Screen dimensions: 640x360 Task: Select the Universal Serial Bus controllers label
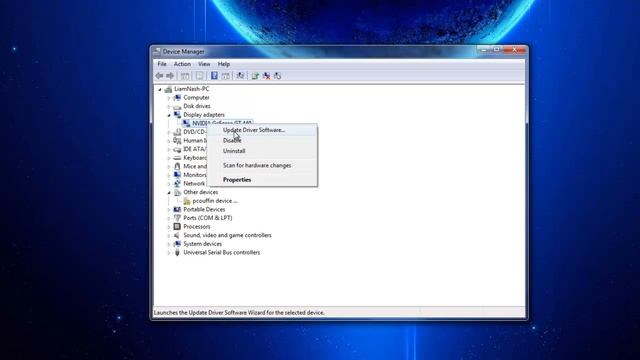click(x=222, y=252)
